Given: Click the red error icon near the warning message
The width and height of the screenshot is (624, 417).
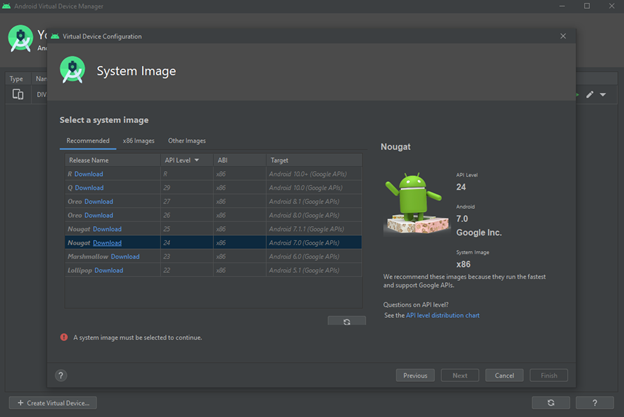Looking at the screenshot, I should (x=64, y=337).
